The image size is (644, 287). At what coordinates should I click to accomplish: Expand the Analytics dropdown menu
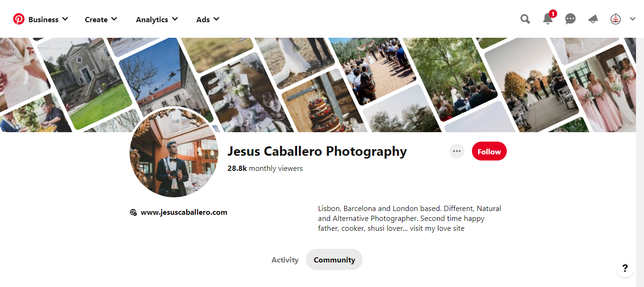pyautogui.click(x=157, y=19)
